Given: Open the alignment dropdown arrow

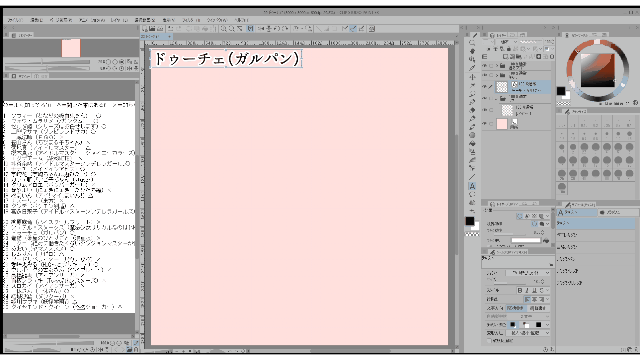Looking at the screenshot, I should click(547, 299).
